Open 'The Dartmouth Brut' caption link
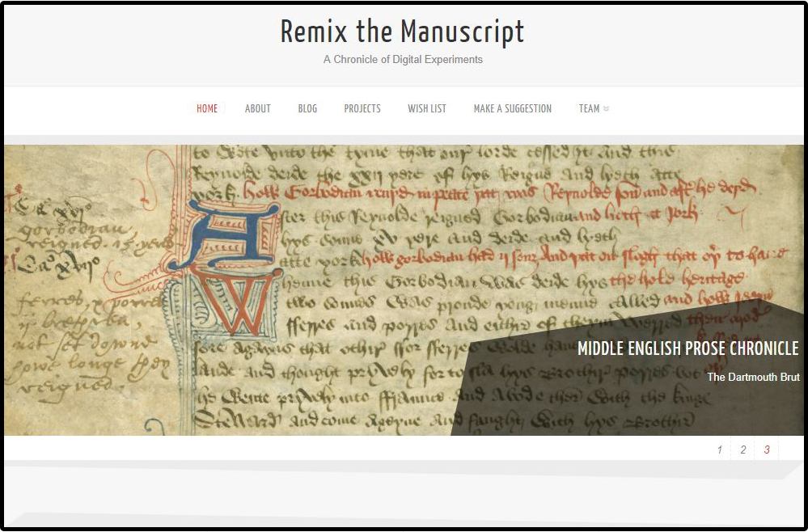Image resolution: width=808 pixels, height=532 pixels. coord(752,377)
